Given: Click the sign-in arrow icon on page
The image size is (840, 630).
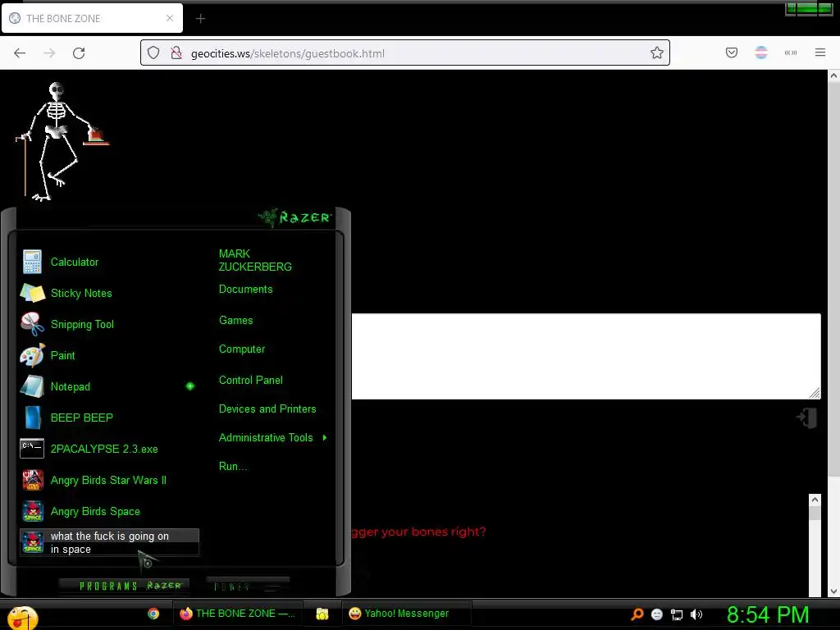Looking at the screenshot, I should coord(807,418).
